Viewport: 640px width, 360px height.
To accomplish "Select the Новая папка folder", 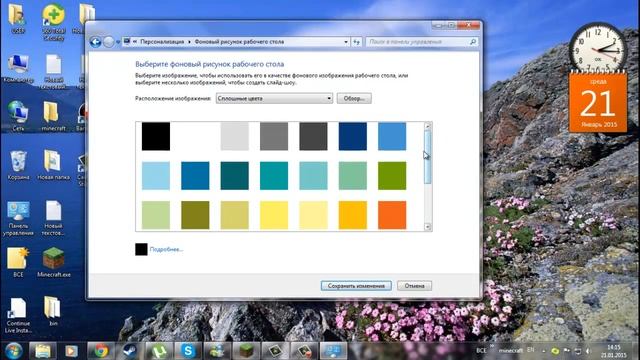I will (x=53, y=165).
